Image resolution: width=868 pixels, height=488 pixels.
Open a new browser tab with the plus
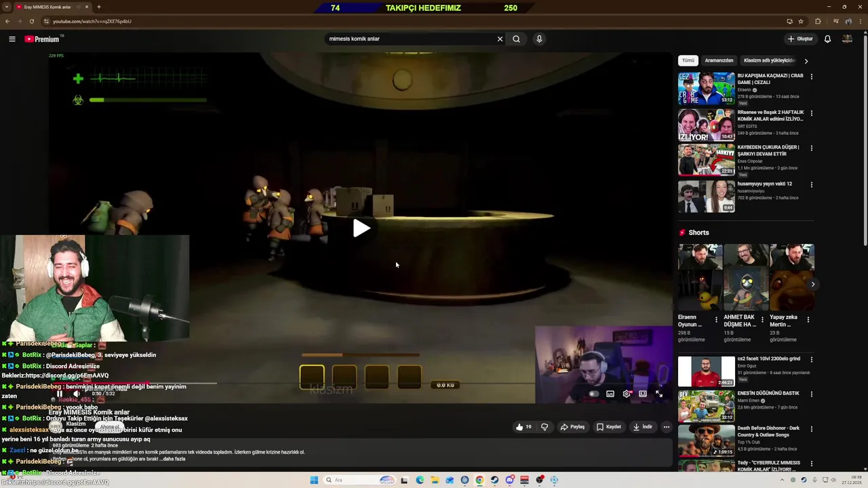(98, 7)
